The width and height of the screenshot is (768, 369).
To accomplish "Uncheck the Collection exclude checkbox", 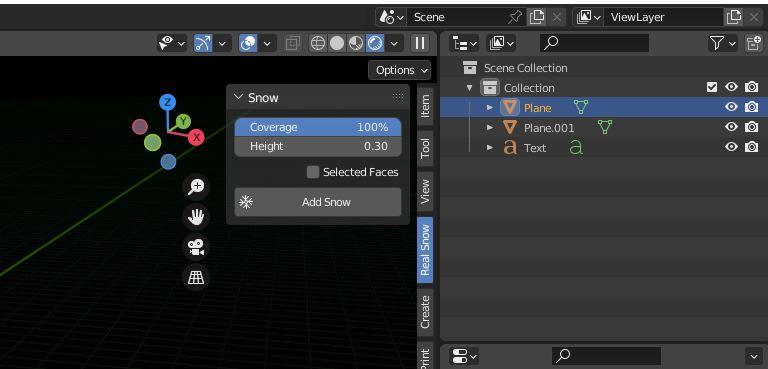I will point(712,88).
